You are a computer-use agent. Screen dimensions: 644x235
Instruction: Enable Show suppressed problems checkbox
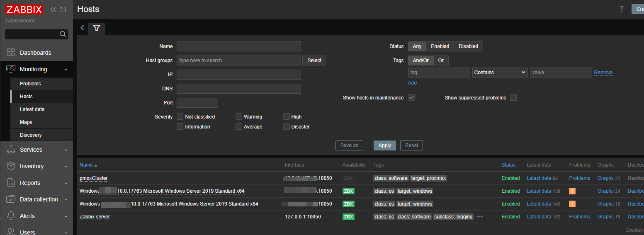[513, 98]
